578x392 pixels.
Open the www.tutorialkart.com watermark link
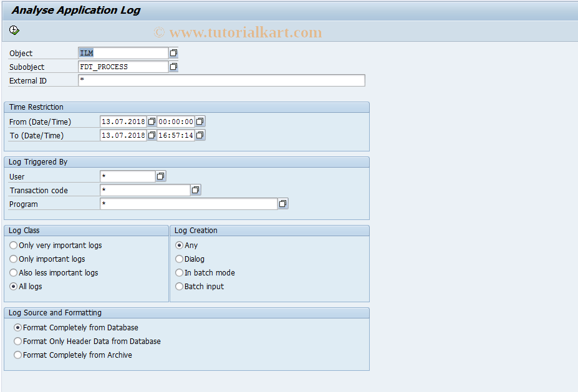coord(239,31)
